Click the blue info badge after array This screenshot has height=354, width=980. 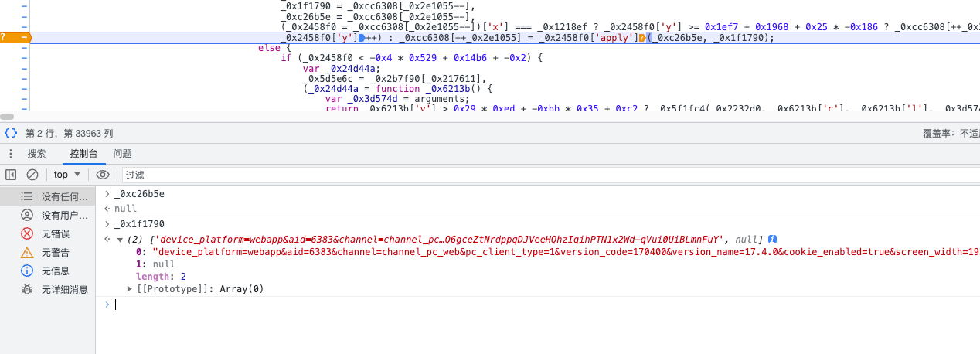coord(772,240)
